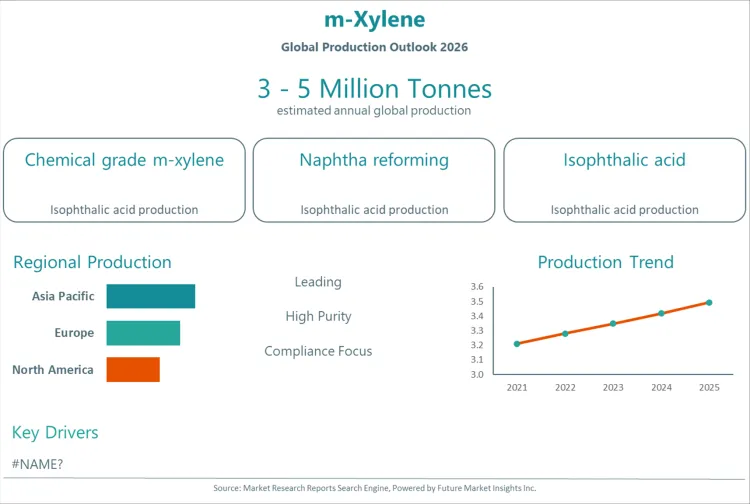Click the Leading text

[318, 282]
